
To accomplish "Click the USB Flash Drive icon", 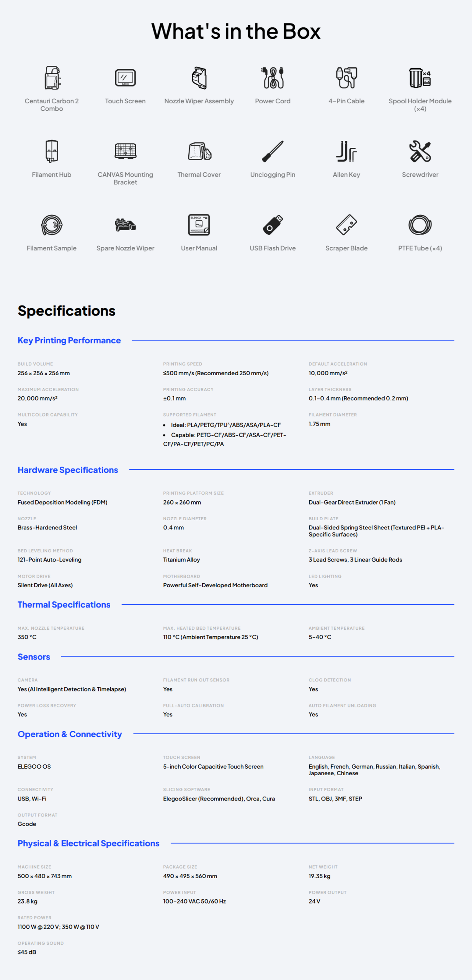I will pos(273,225).
